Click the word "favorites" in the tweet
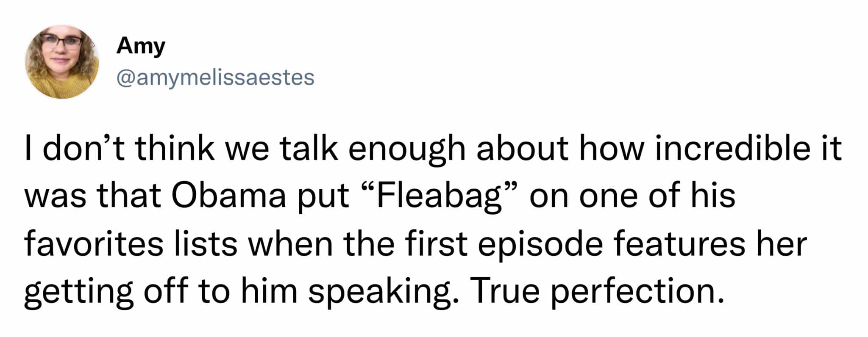 (94, 244)
